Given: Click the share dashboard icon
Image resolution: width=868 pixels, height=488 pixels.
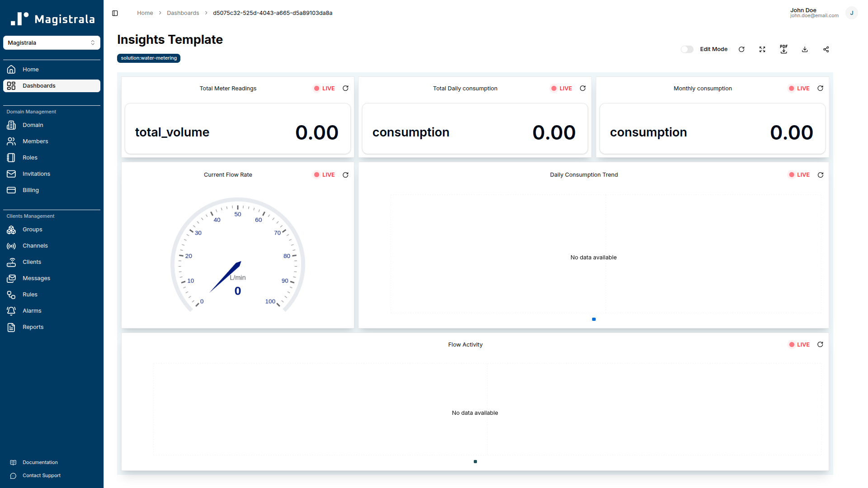Looking at the screenshot, I should (826, 49).
